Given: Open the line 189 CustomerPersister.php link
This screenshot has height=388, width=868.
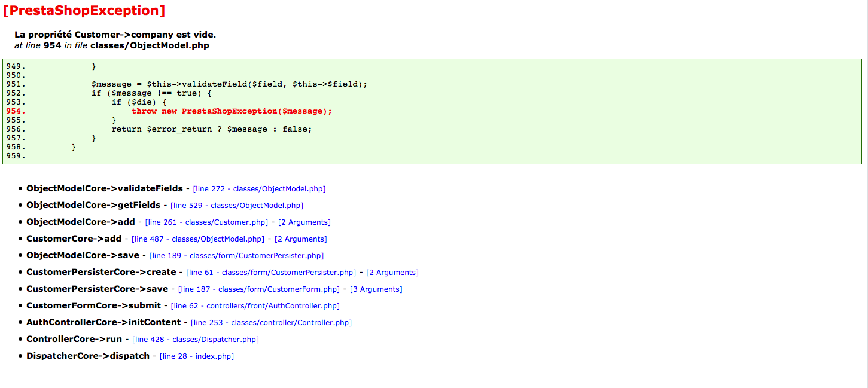Looking at the screenshot, I should pos(236,256).
